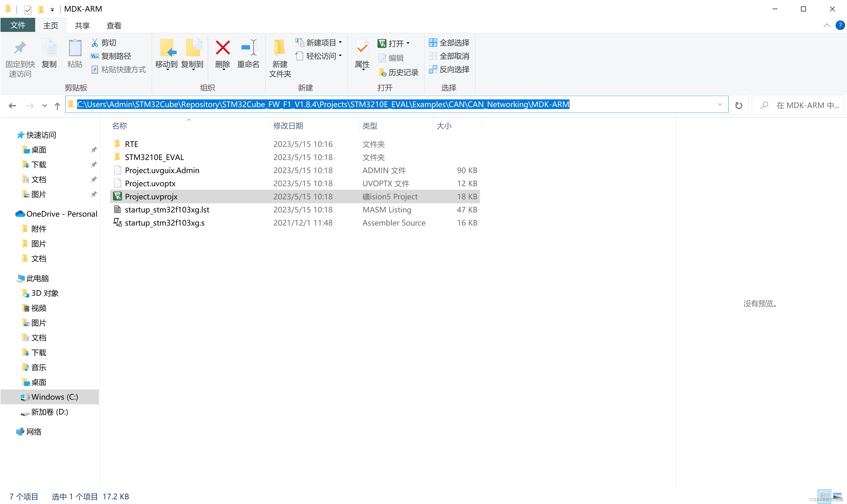Deselect all items
This screenshot has width=847, height=504.
449,56
